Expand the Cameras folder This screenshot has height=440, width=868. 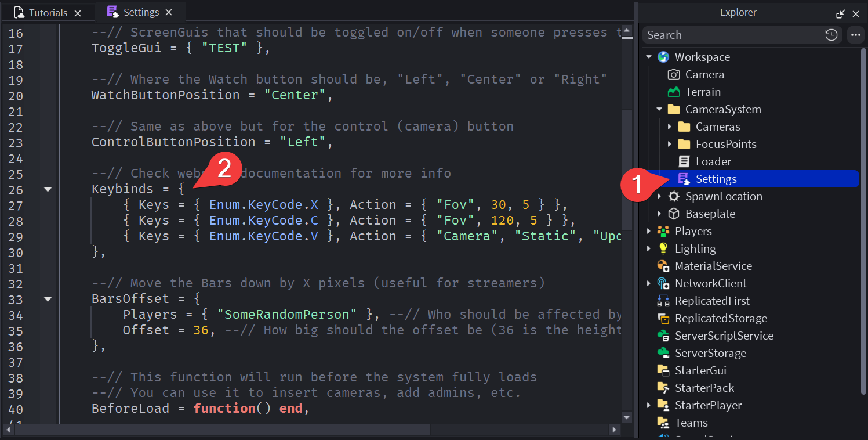point(670,127)
